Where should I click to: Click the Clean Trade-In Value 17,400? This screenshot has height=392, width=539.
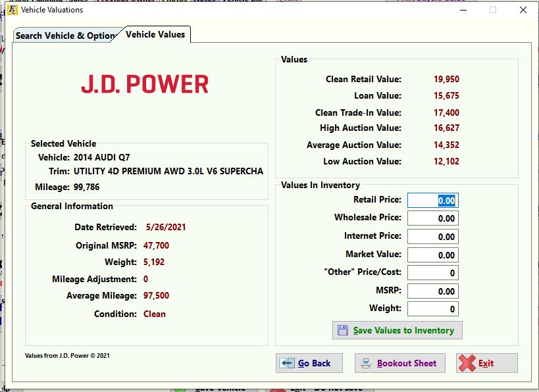tap(446, 112)
